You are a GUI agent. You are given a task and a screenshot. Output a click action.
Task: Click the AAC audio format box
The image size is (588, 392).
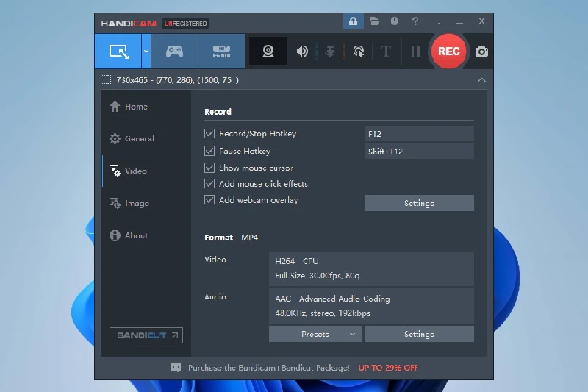click(x=371, y=306)
